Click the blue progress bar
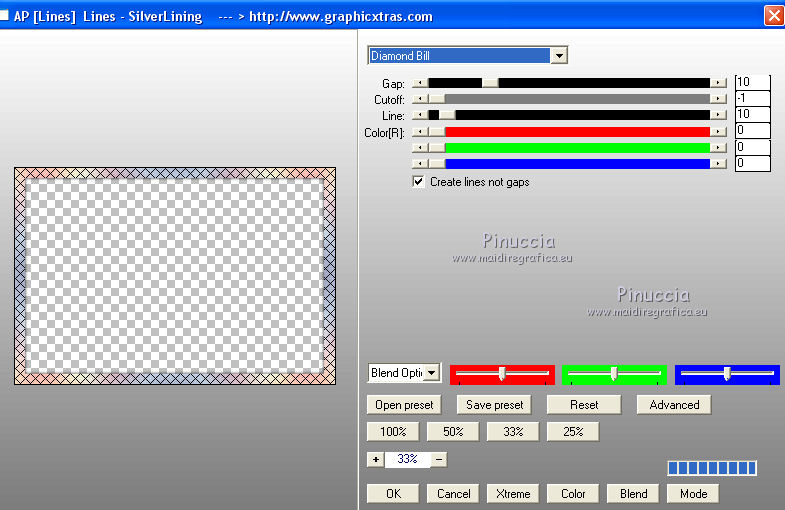 tap(712, 468)
